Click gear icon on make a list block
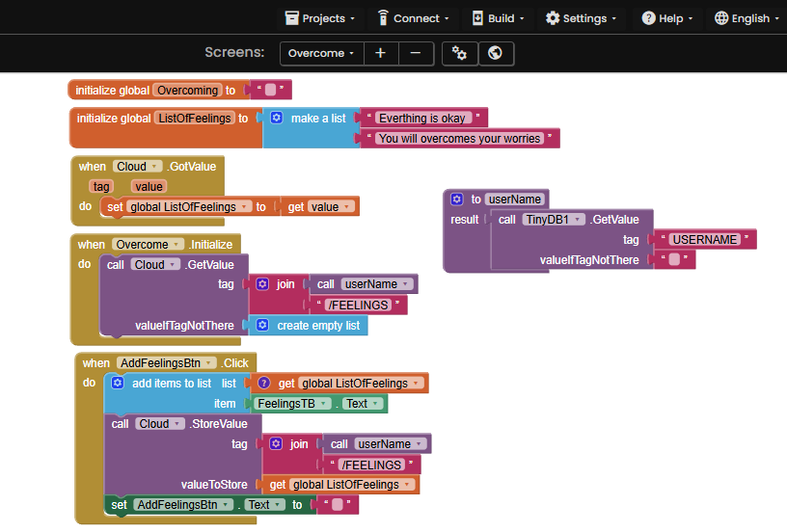The height and width of the screenshot is (532, 787). pyautogui.click(x=276, y=118)
